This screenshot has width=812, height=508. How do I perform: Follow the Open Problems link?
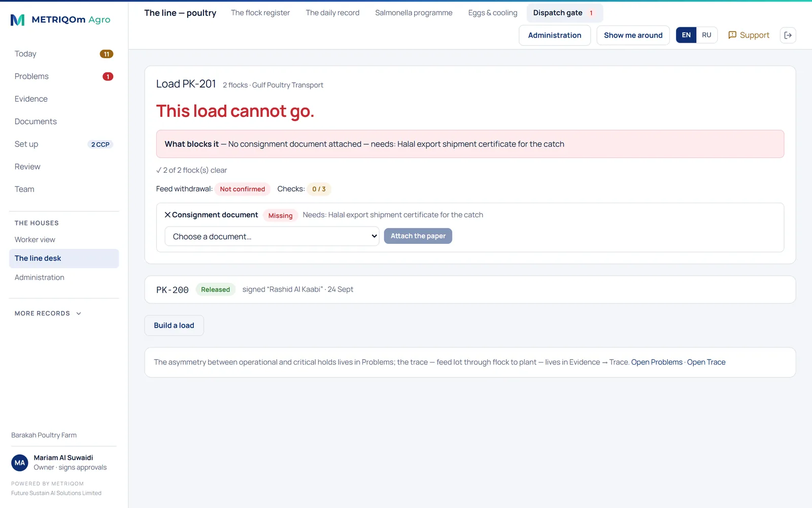(x=657, y=362)
